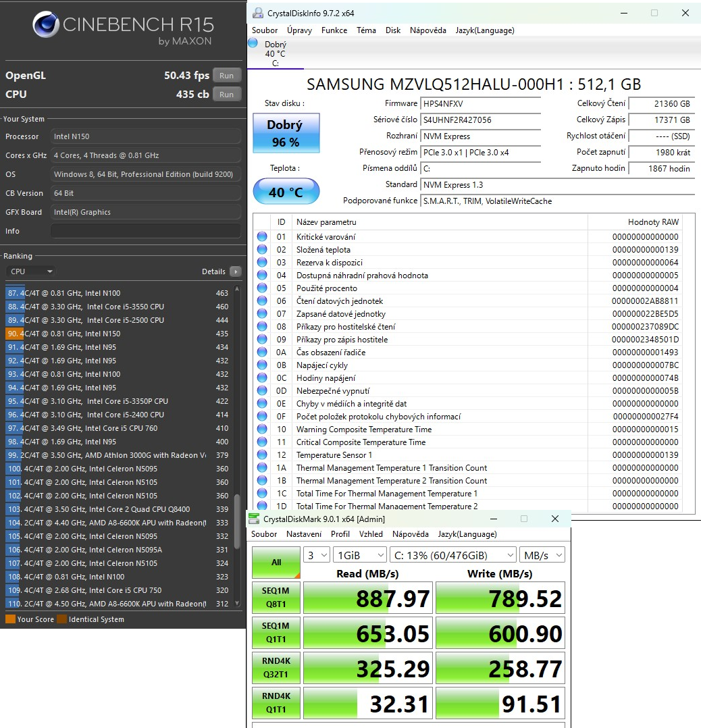This screenshot has width=701, height=728.
Task: Select the green All test button
Action: pyautogui.click(x=276, y=562)
